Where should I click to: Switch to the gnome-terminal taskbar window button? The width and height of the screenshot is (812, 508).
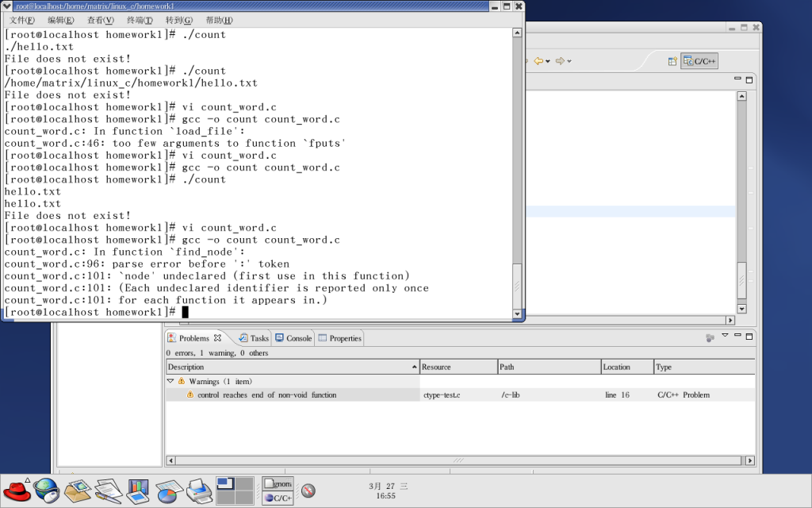pos(278,483)
